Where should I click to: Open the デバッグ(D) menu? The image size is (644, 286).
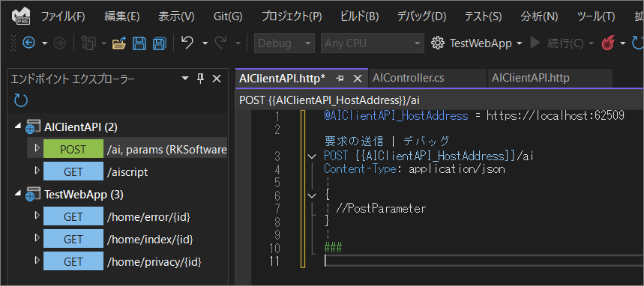coord(421,16)
